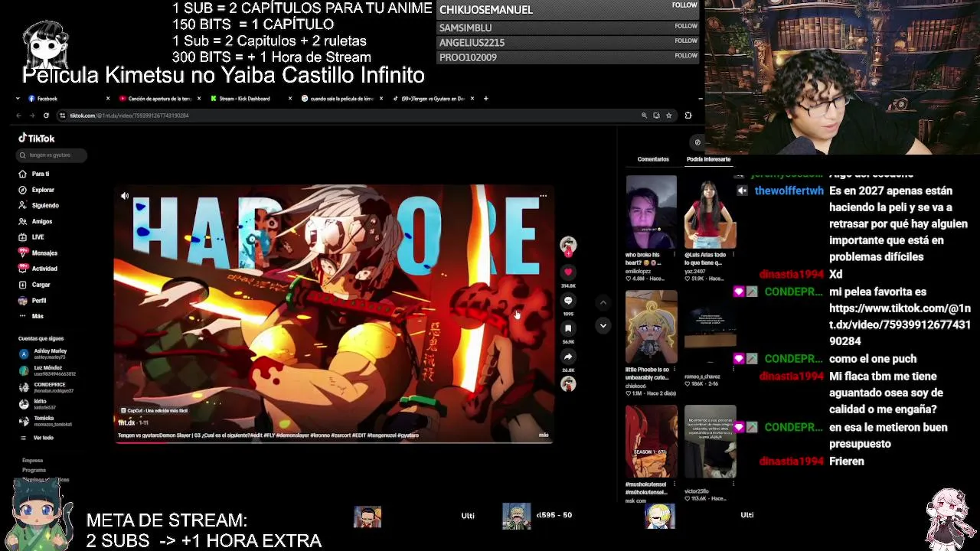Open browser zoom magnifier icon
This screenshot has width=980, height=551.
pyautogui.click(x=644, y=116)
